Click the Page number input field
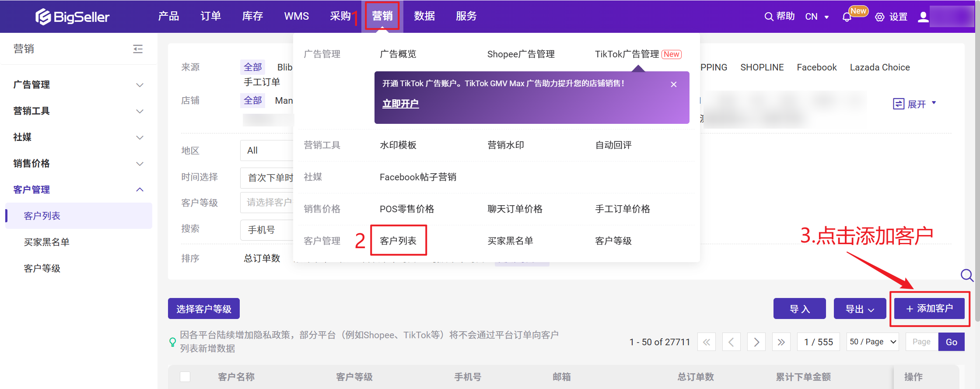The height and width of the screenshot is (389, 980). tap(921, 342)
